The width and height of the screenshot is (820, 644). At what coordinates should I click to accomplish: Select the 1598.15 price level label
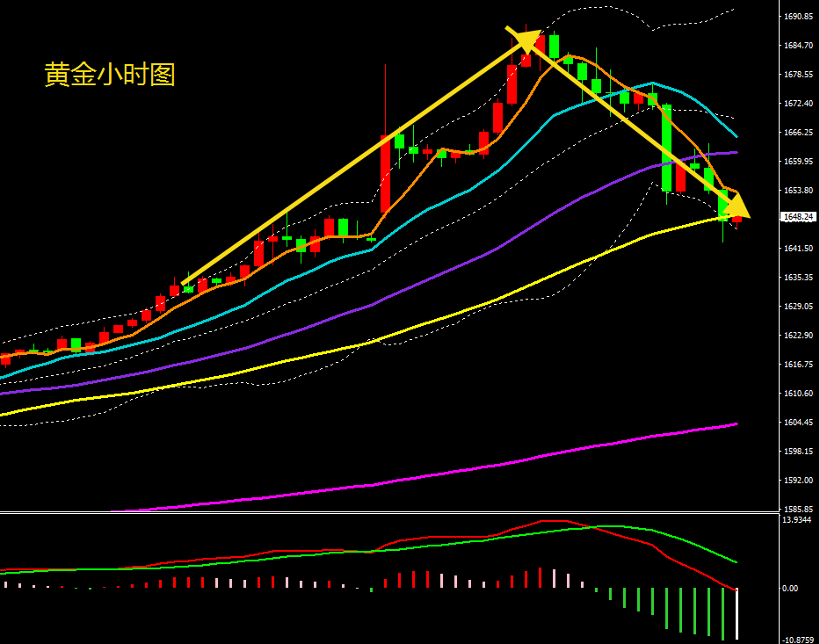(798, 451)
